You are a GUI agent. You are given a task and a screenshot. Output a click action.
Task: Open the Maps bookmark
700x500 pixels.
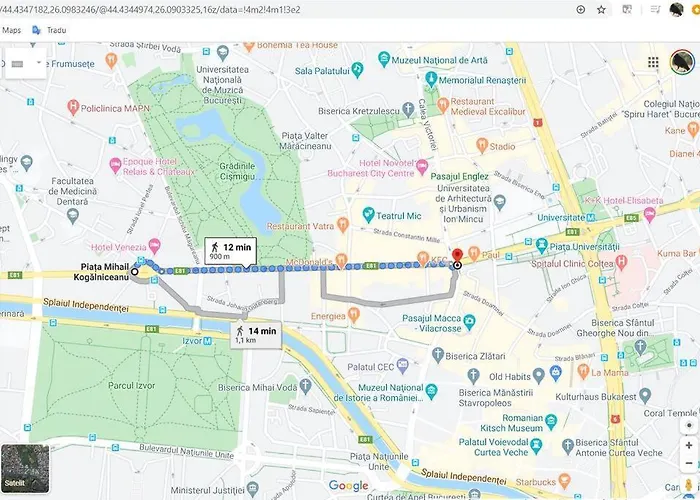click(12, 30)
